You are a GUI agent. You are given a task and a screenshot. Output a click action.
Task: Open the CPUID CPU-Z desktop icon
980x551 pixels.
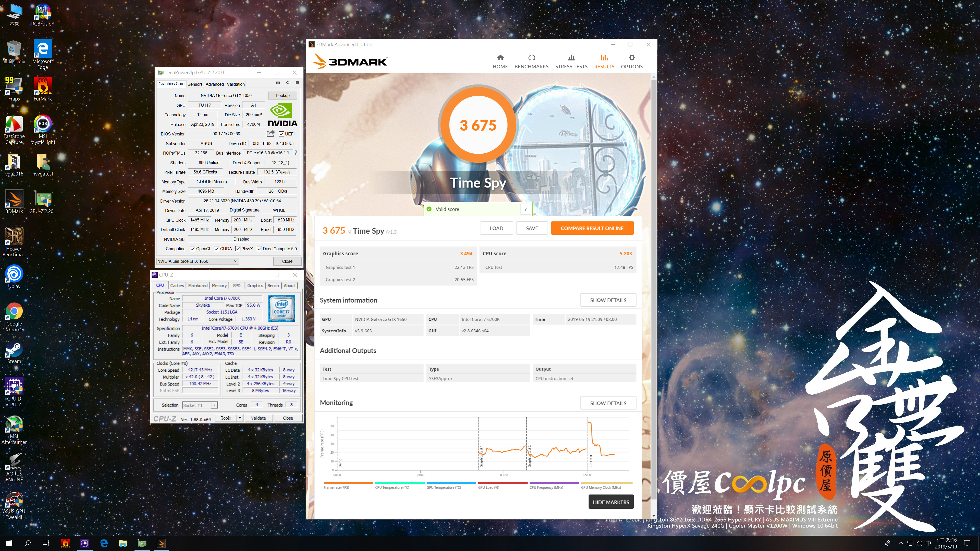pos(14,392)
